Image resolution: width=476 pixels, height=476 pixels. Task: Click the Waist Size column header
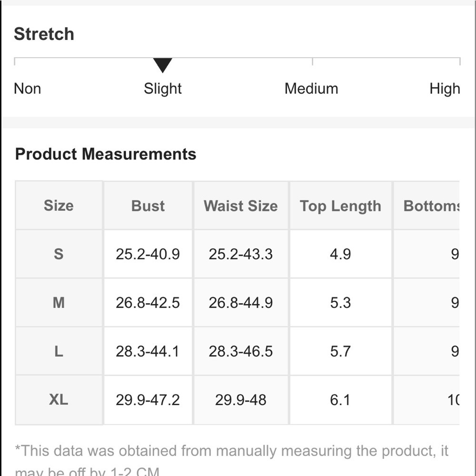[241, 206]
